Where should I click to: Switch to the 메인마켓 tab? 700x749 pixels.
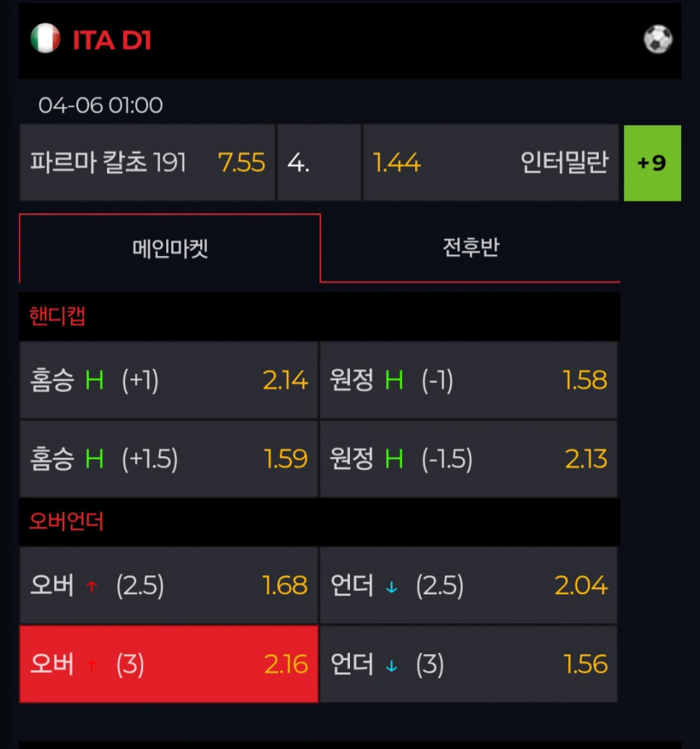(x=170, y=249)
